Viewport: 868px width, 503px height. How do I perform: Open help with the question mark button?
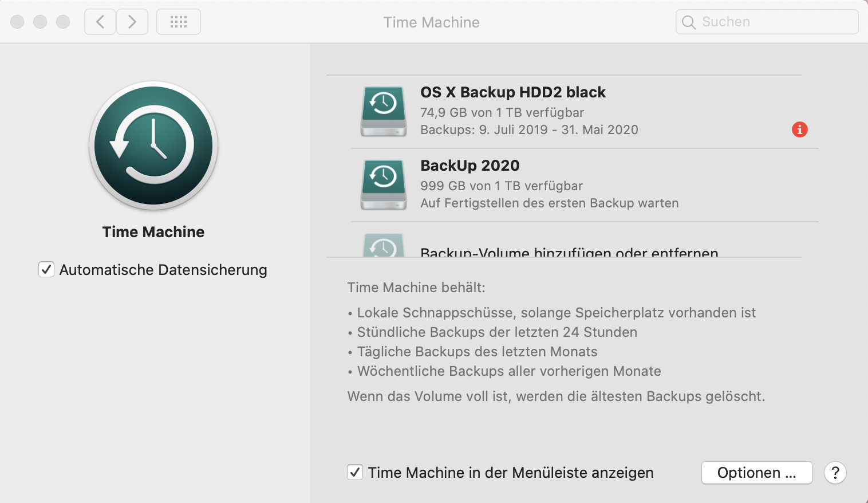(x=835, y=473)
